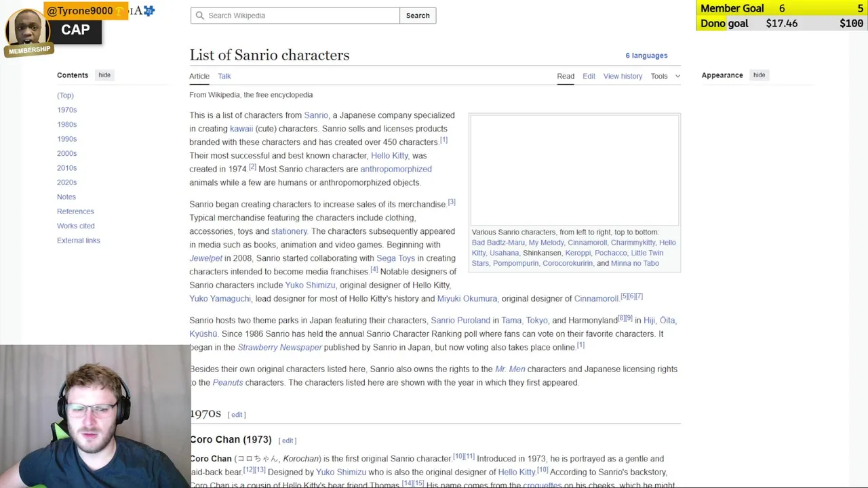Jump to 1980s section in contents
868x488 pixels.
66,125
